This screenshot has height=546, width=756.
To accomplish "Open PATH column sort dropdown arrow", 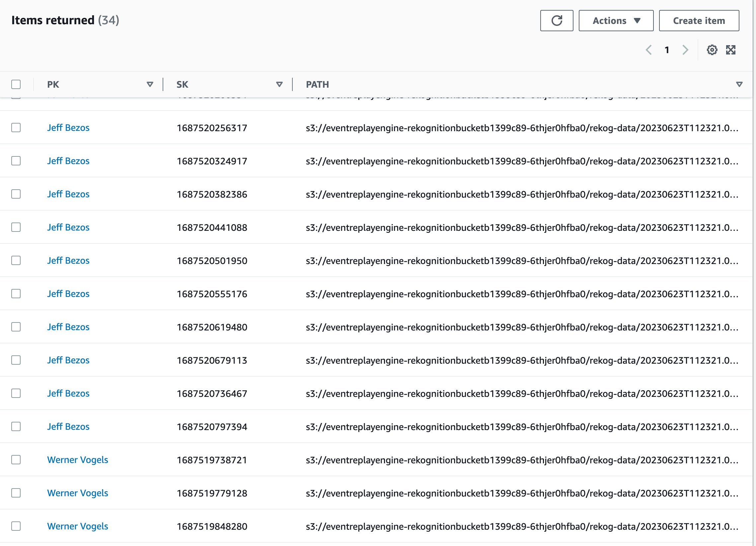I will point(739,84).
